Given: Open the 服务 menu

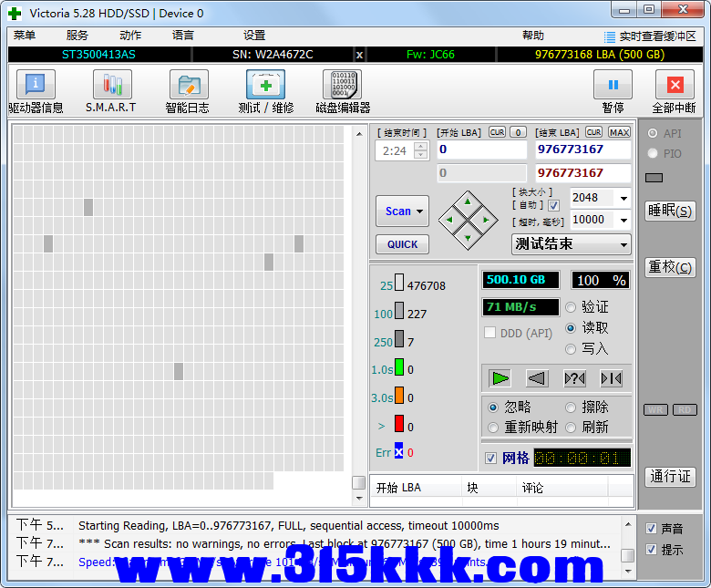Looking at the screenshot, I should click(x=77, y=36).
